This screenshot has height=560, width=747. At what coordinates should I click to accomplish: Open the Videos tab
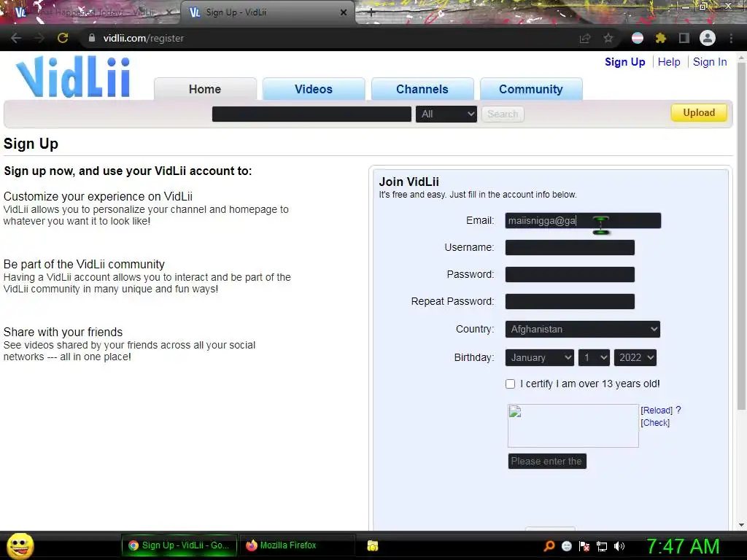coord(314,89)
